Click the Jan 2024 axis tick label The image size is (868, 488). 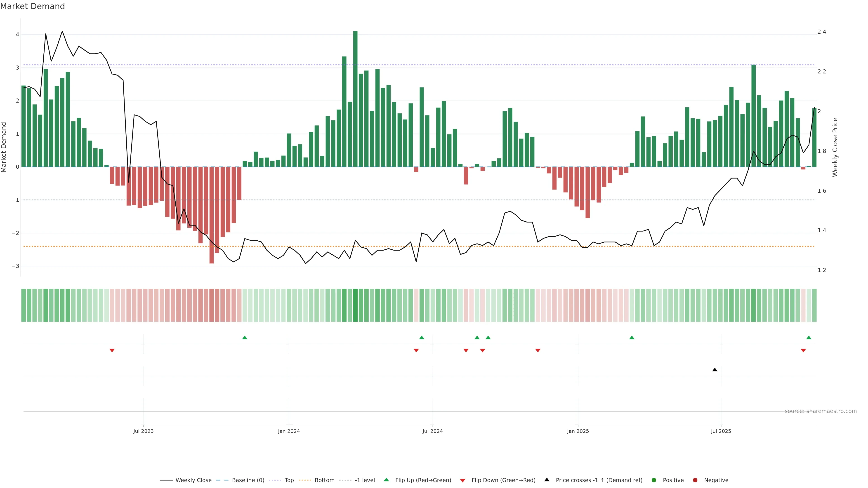289,431
